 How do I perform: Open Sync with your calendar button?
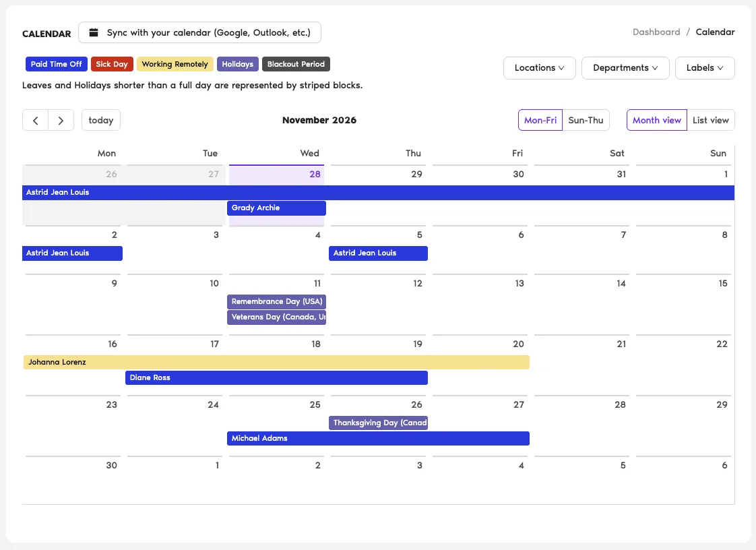[x=199, y=32]
